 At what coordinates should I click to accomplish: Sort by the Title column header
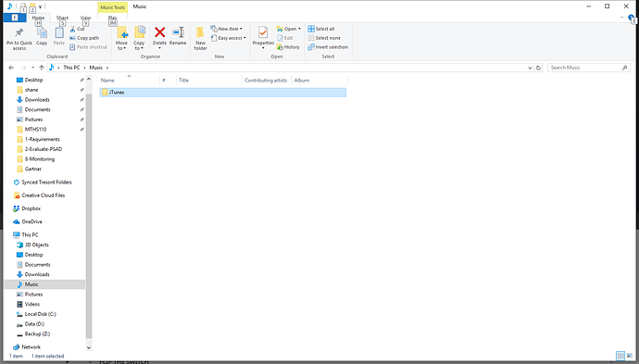[x=209, y=81]
